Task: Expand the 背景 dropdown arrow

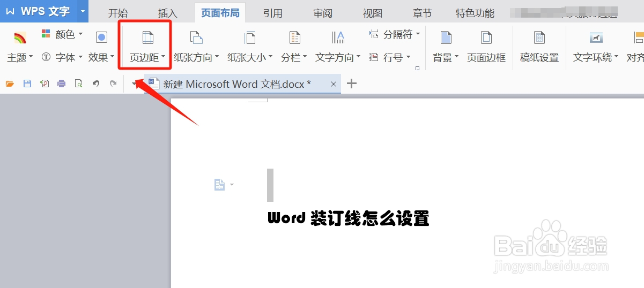Action: (x=457, y=57)
